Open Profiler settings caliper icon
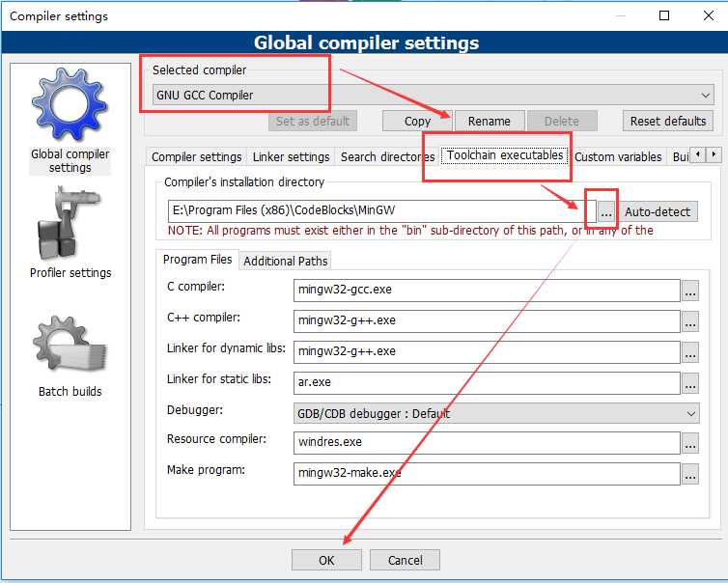Viewport: 728px width, 583px height. 69,223
